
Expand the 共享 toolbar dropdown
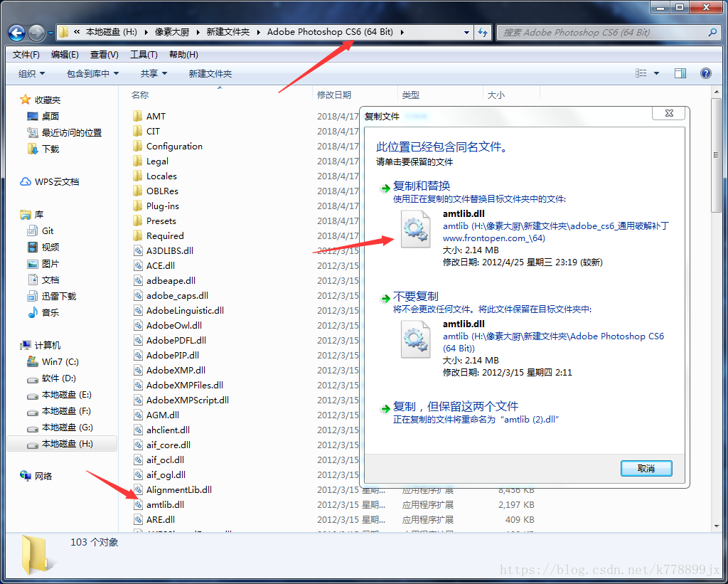pos(154,73)
